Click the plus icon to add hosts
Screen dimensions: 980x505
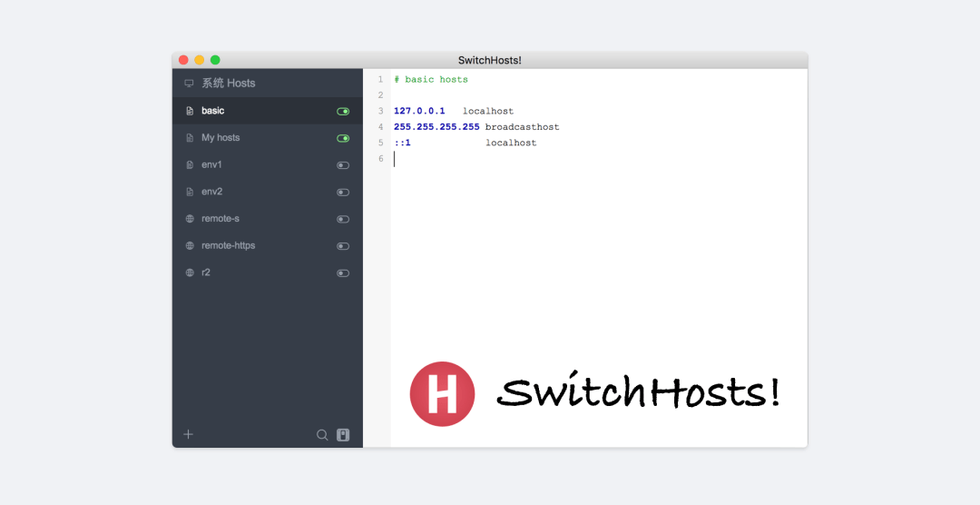click(188, 434)
